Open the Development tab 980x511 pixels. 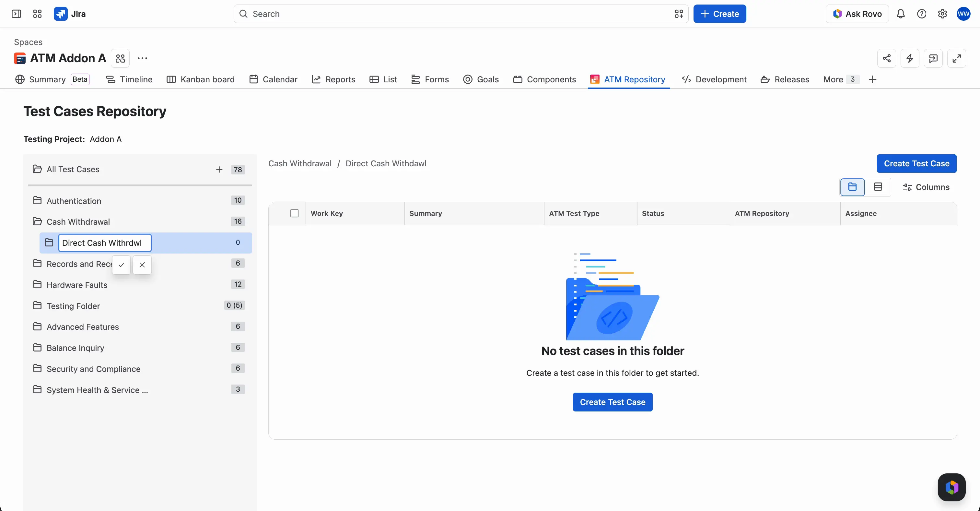[x=715, y=79]
